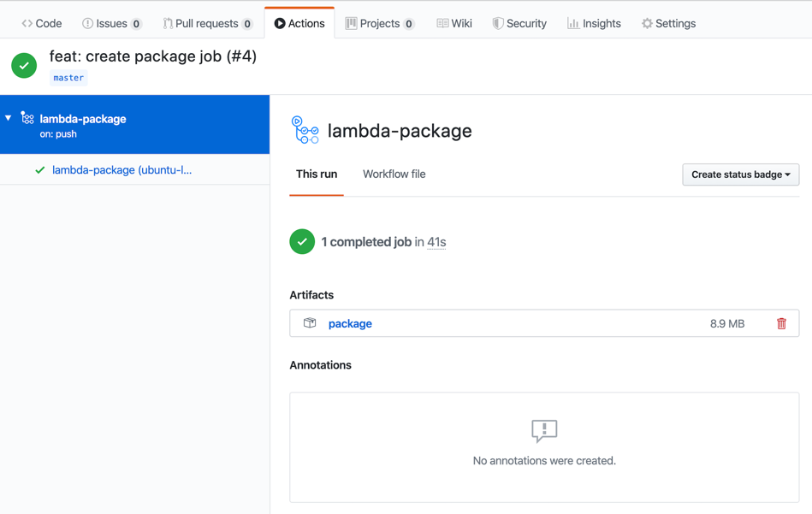Open the Create status badge dropdown
Screen dimensions: 812x514
(x=740, y=174)
